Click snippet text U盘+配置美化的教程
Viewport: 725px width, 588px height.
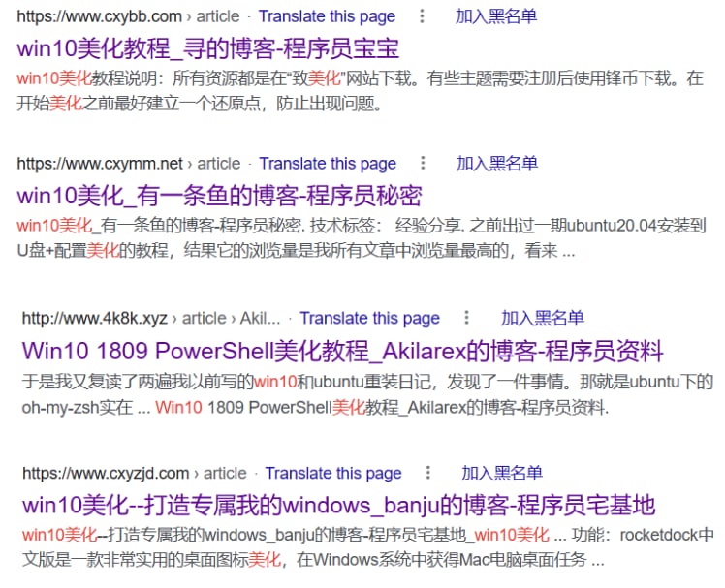click(92, 251)
